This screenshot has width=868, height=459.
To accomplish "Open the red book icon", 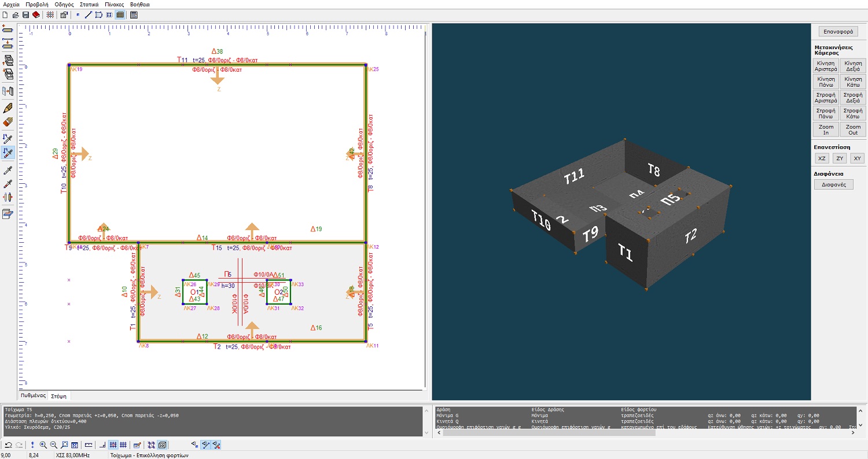I will [36, 14].
